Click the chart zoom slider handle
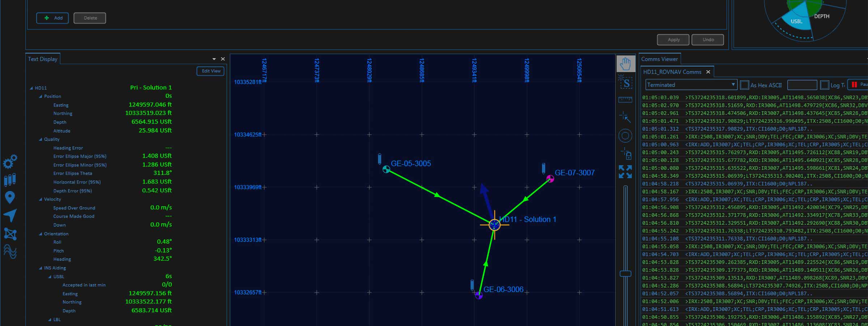Image resolution: width=868 pixels, height=326 pixels. (625, 274)
